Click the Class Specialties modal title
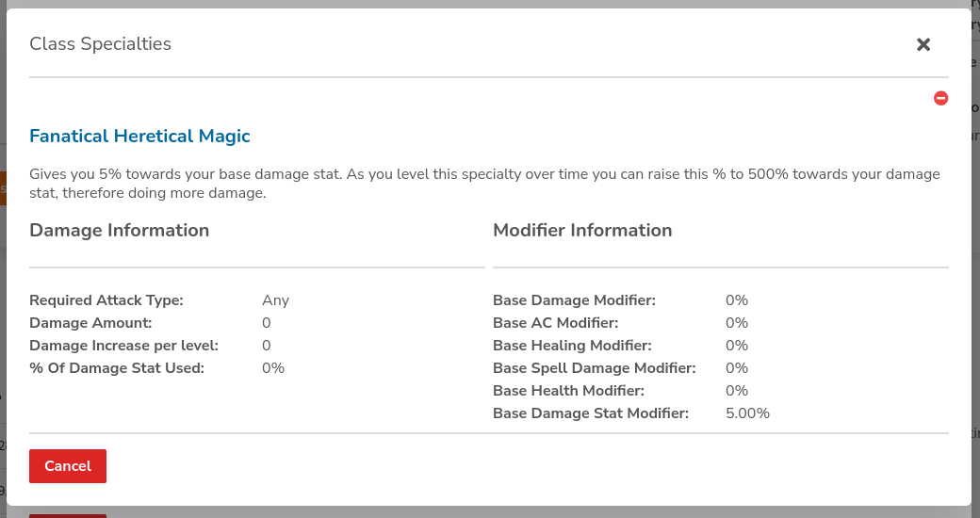The width and height of the screenshot is (980, 518). [100, 43]
